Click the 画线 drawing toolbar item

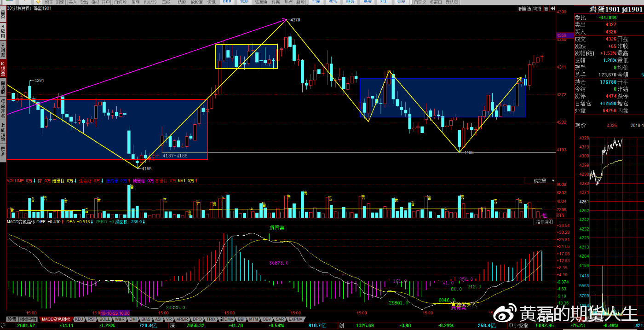[167, 2]
